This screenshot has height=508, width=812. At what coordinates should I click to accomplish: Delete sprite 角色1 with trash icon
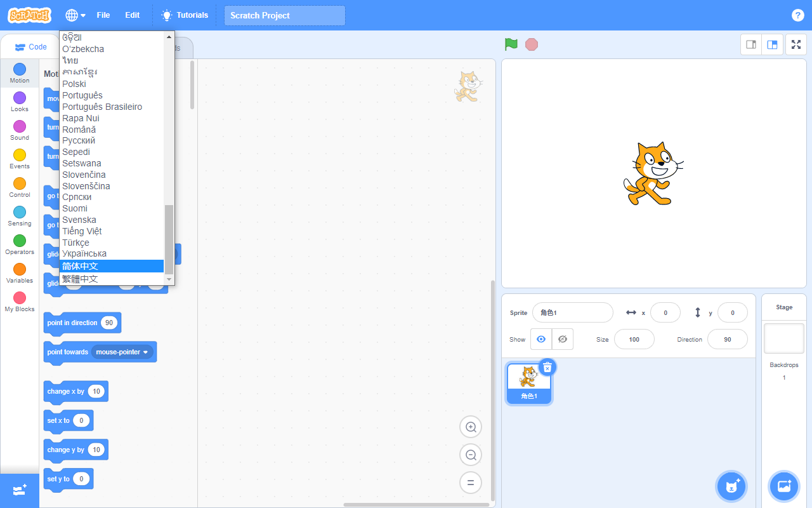click(x=547, y=367)
